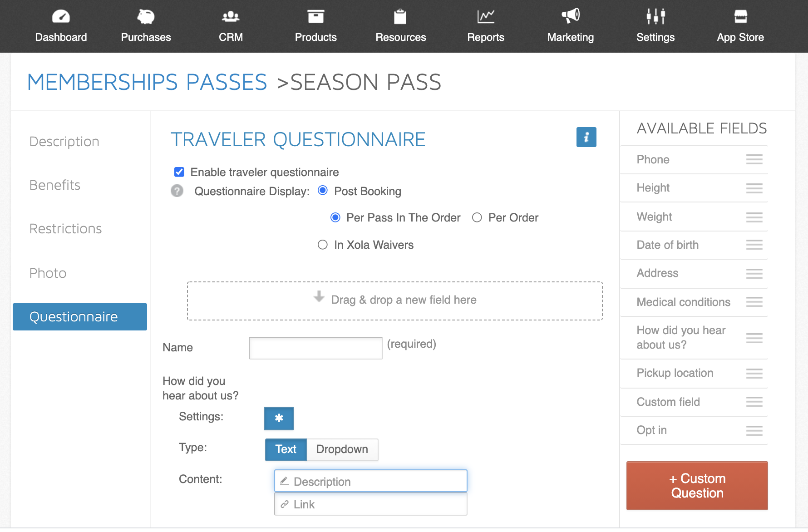Select Custom field entry
This screenshot has height=532, width=808.
coord(694,402)
